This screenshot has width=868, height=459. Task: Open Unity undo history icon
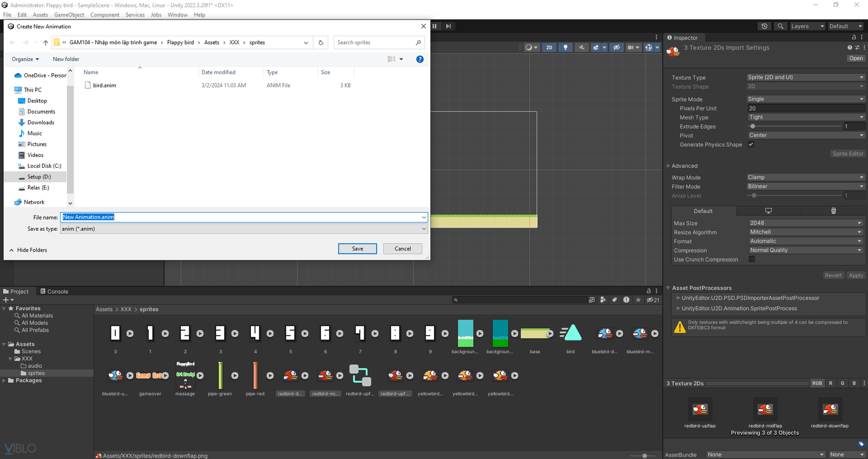[764, 26]
